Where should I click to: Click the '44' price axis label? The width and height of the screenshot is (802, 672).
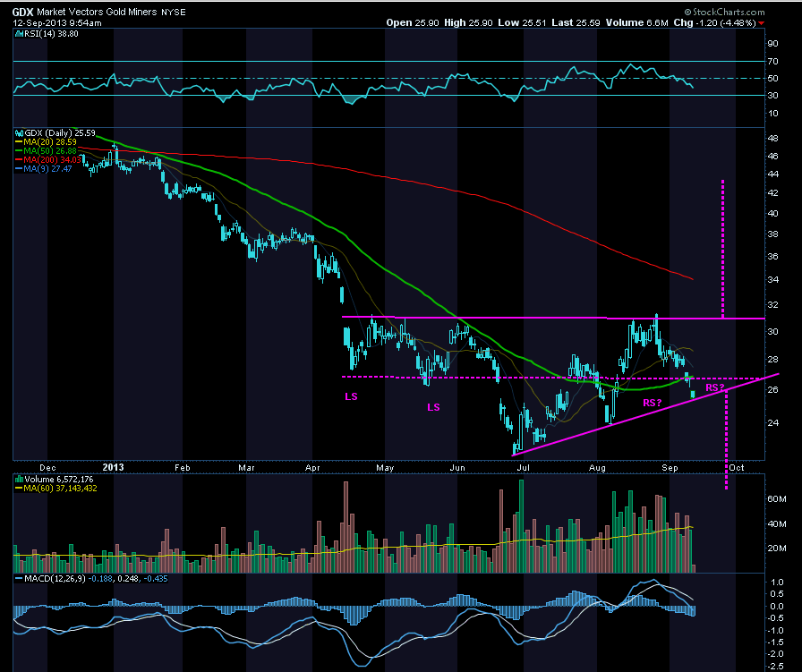point(772,174)
